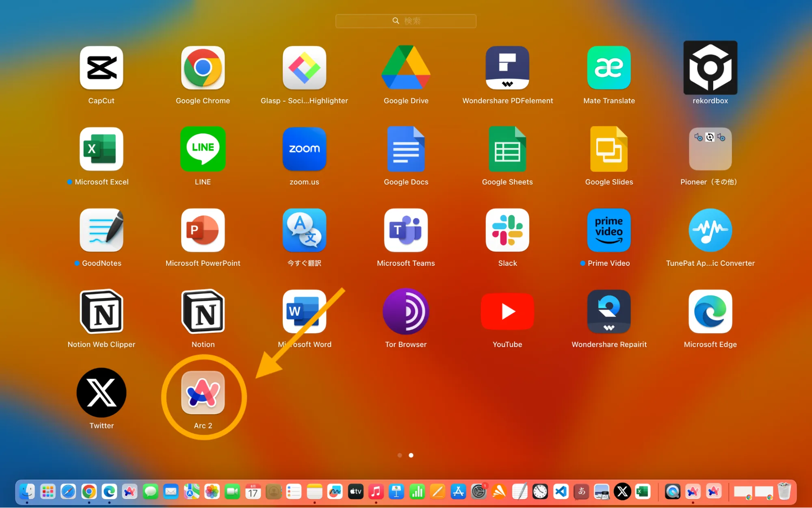Launch rekordbox

[710, 68]
